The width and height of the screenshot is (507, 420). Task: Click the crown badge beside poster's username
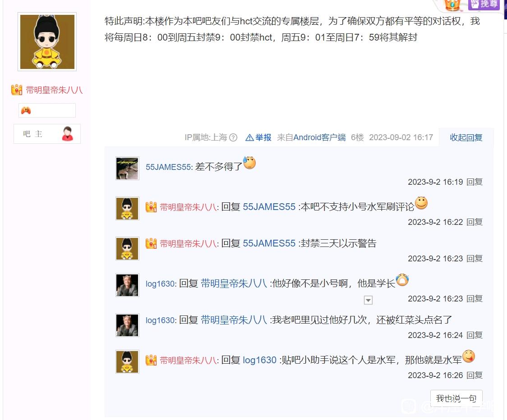[17, 90]
